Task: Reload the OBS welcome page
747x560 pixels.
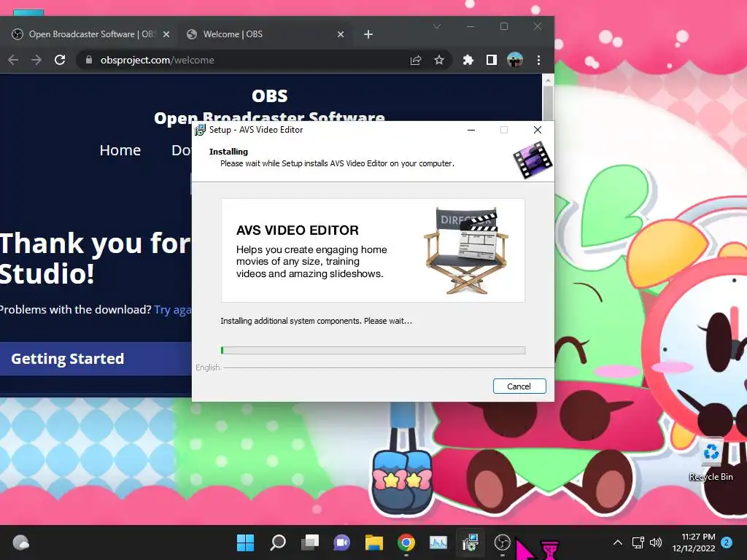Action: tap(60, 60)
